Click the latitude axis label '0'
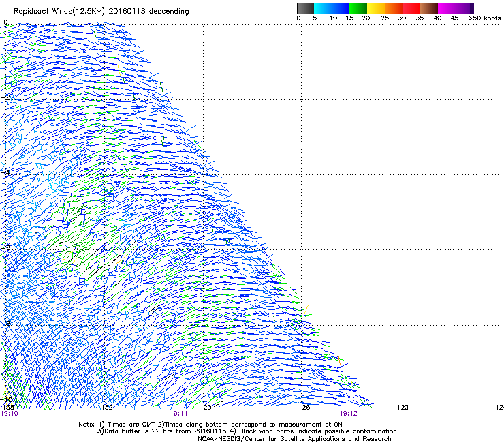 coord(5,22)
